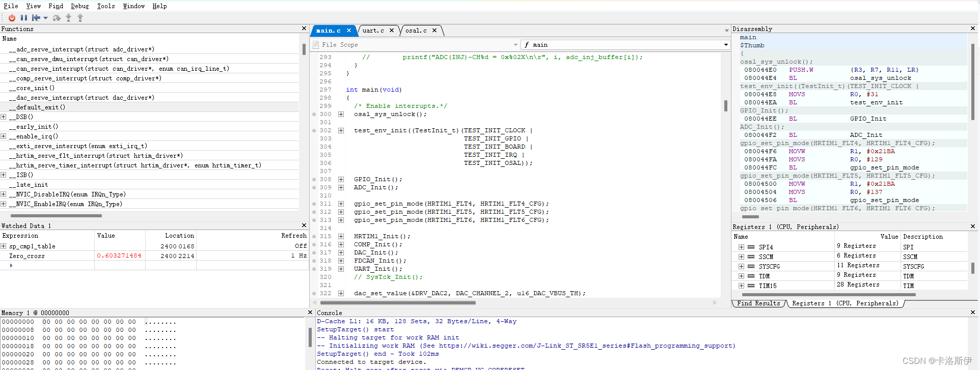The image size is (980, 370).
Task: Expand assembly for dac_set_value line 322
Action: [341, 293]
